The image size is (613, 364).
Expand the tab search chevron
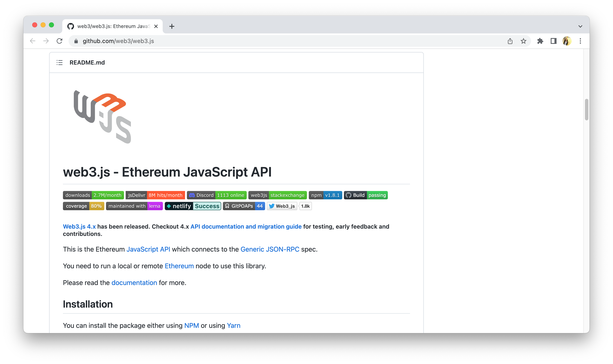point(580,26)
